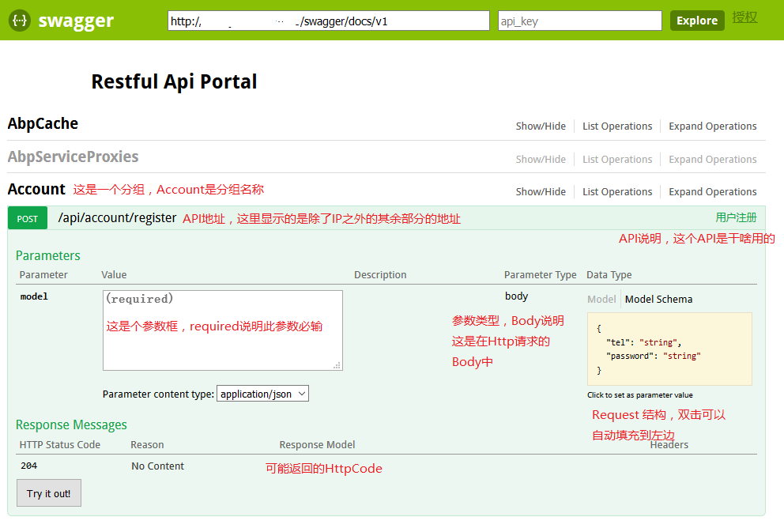Click 'Click to set as parameter value' text

click(640, 395)
